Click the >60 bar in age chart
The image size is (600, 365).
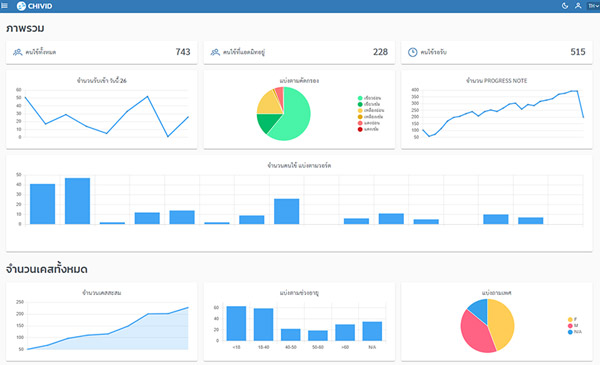(x=345, y=332)
